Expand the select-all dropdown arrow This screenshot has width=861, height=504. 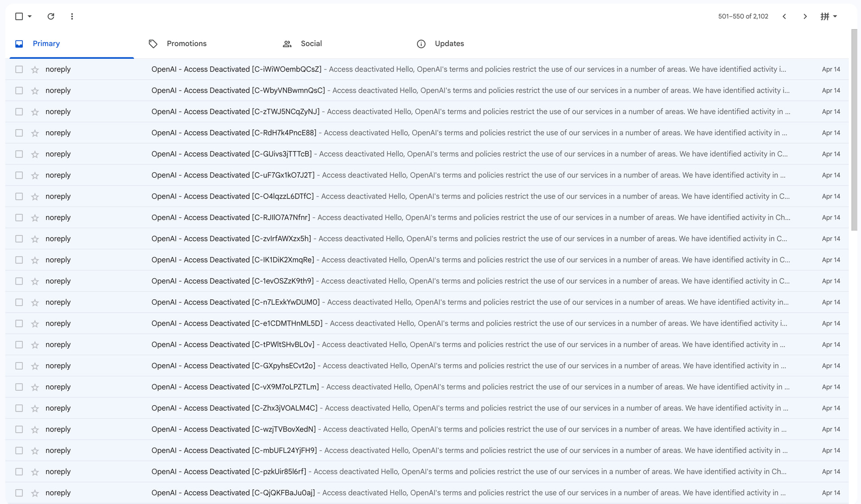pos(30,16)
